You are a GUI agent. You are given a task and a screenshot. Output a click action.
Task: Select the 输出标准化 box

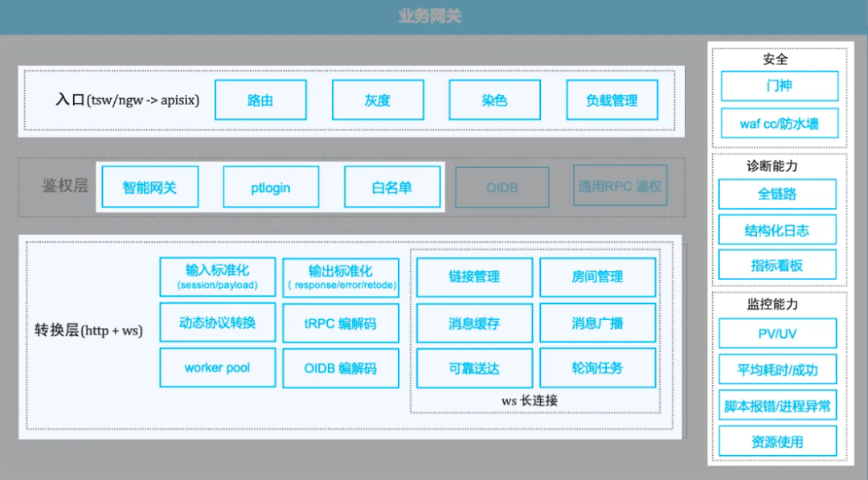pos(341,277)
